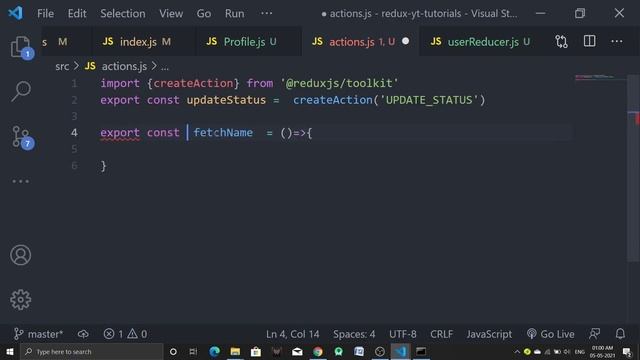Open the Go menu
This screenshot has width=640, height=360.
(x=204, y=13)
